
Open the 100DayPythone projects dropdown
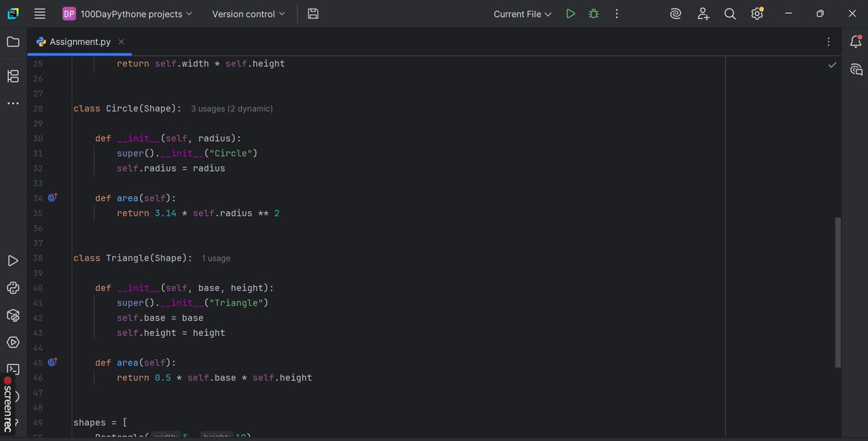pyautogui.click(x=127, y=14)
